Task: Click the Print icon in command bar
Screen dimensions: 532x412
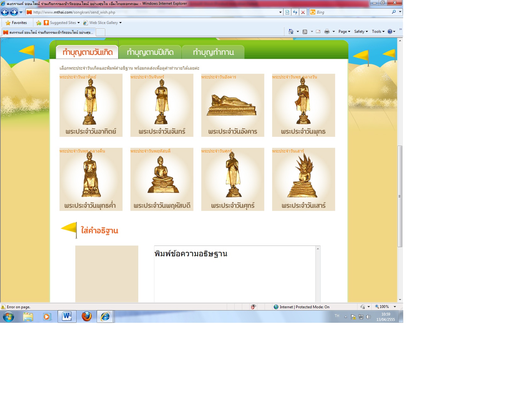Action: tap(327, 32)
